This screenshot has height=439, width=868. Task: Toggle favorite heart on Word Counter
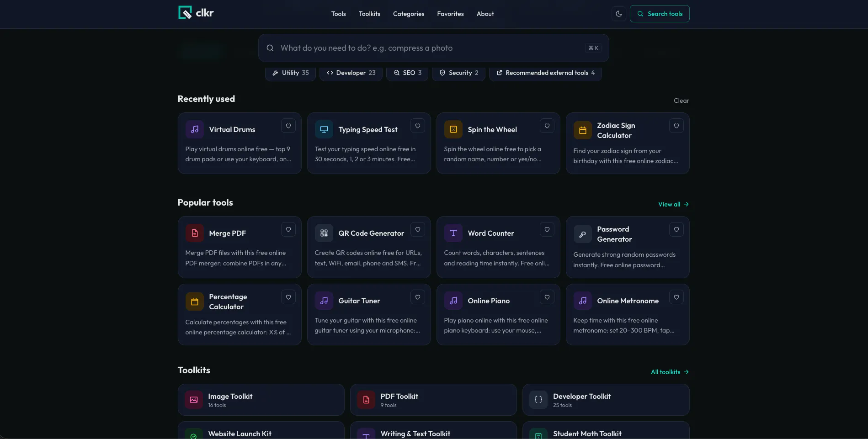547,229
